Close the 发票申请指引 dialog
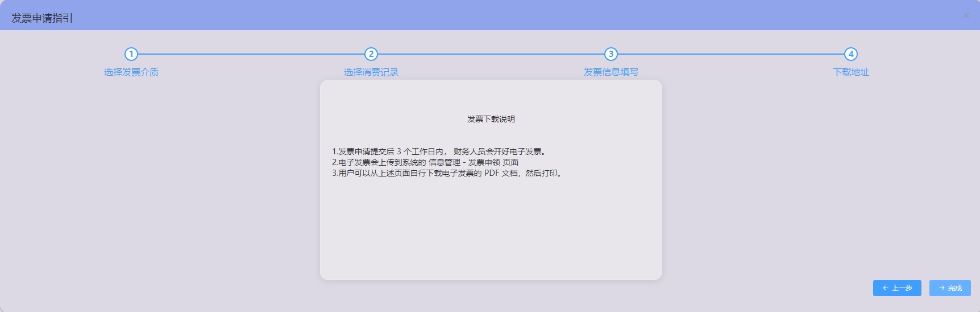This screenshot has height=312, width=980. pyautogui.click(x=966, y=15)
